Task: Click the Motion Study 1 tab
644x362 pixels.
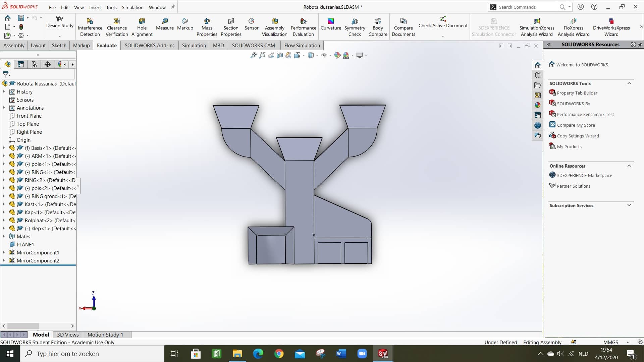Action: [105, 335]
